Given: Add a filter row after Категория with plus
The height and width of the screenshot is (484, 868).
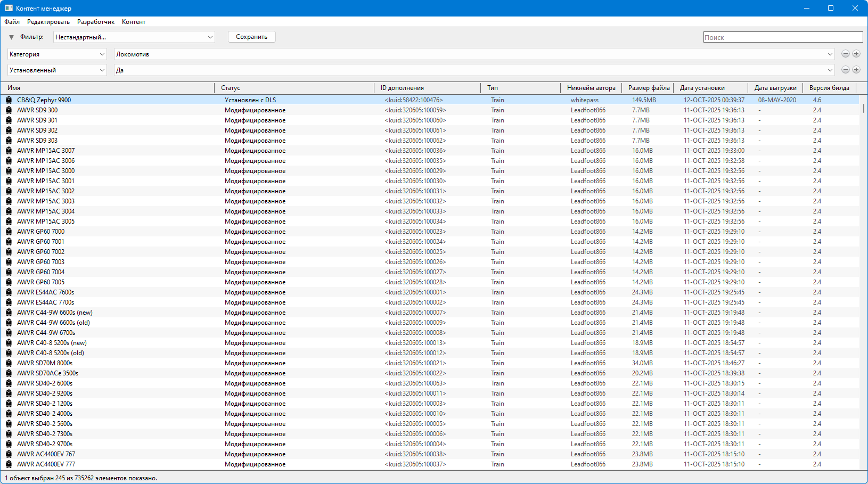Looking at the screenshot, I should coord(856,54).
